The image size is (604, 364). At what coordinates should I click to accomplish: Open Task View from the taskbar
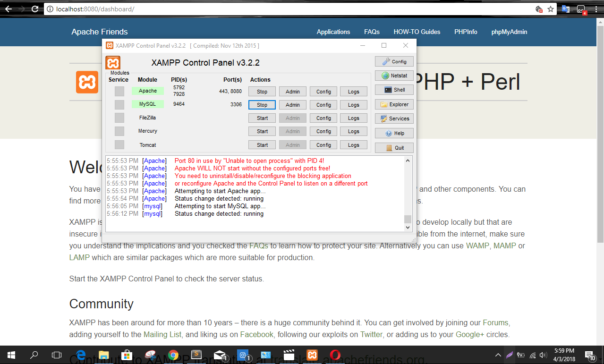click(x=57, y=355)
